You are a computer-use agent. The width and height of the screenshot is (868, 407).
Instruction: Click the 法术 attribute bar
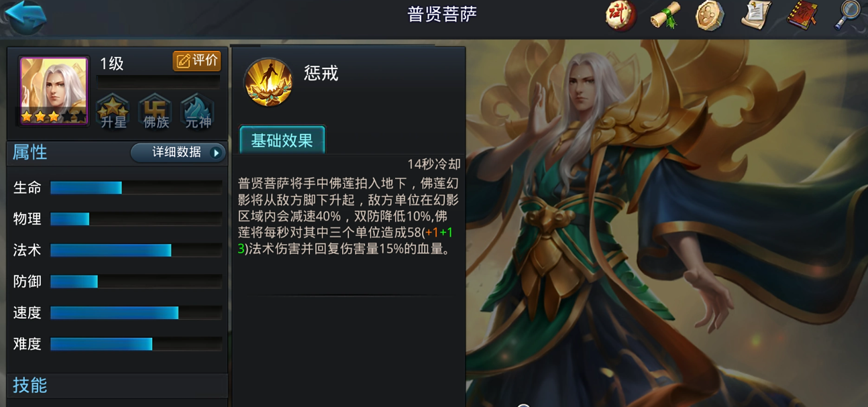coord(136,250)
